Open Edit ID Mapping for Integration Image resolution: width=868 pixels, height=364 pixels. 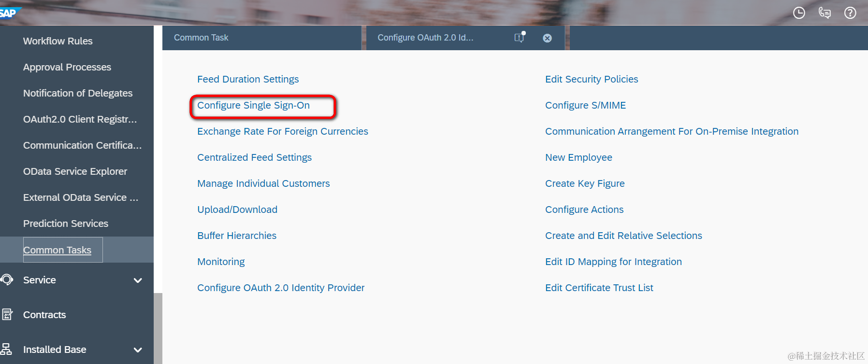(613, 262)
